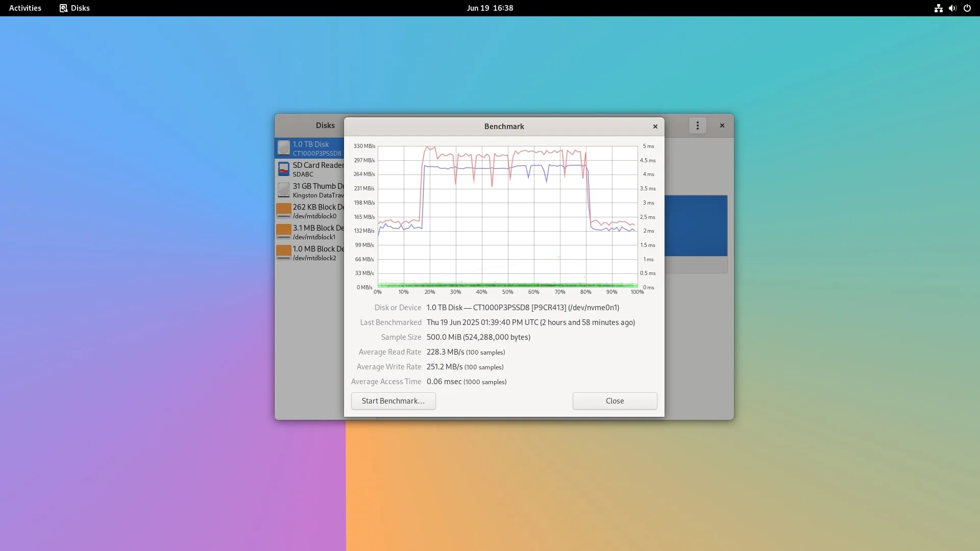
Task: Click the Disk or Device name text
Action: [x=523, y=308]
